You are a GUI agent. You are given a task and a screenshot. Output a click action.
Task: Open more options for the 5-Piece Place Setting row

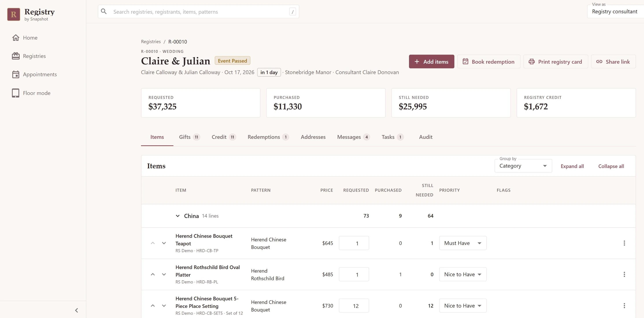point(624,305)
